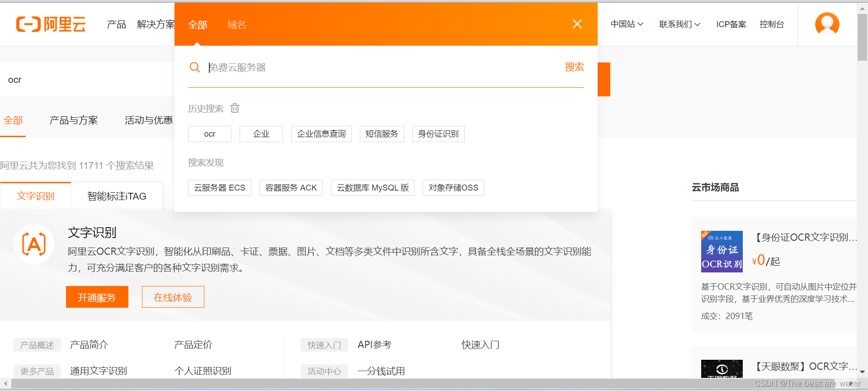
Task: Select history tag 短信服务
Action: point(382,134)
